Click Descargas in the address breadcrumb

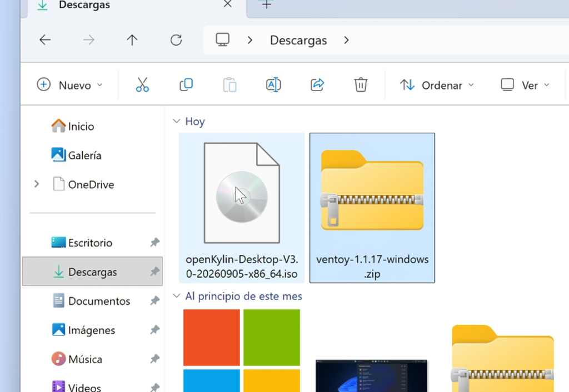[298, 40]
